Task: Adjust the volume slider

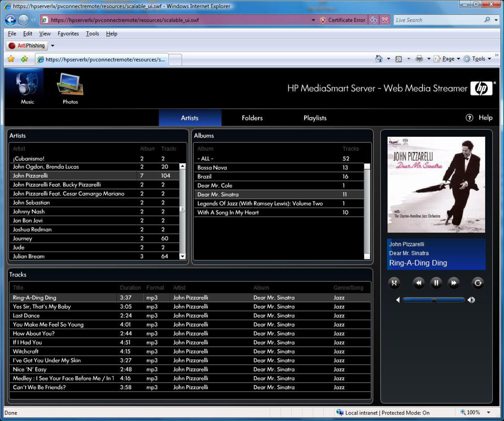Action: tap(434, 300)
